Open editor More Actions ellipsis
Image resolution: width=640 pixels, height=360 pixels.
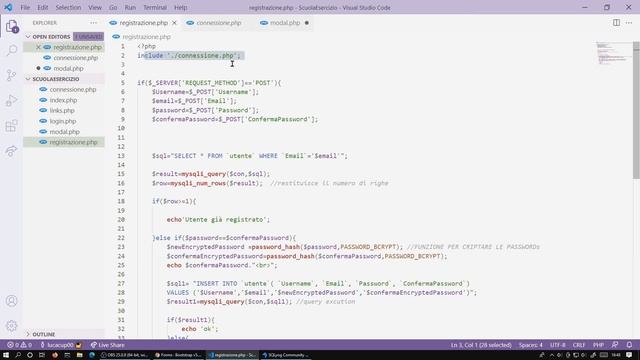coord(629,23)
